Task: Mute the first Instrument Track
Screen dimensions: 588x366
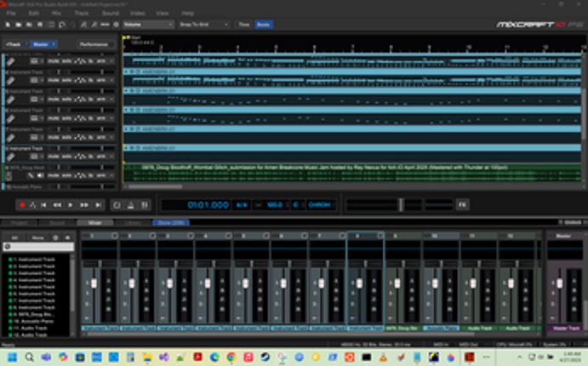Action: 54,60
